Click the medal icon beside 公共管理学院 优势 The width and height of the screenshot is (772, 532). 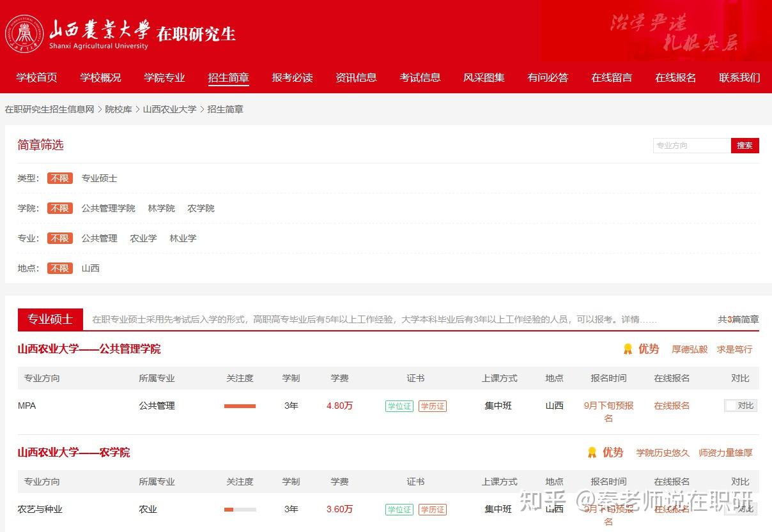(628, 349)
